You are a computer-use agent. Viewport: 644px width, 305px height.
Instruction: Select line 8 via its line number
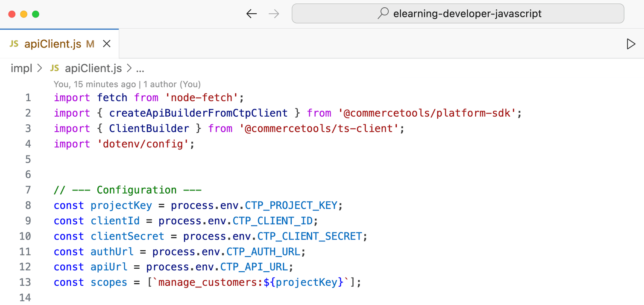pos(28,205)
